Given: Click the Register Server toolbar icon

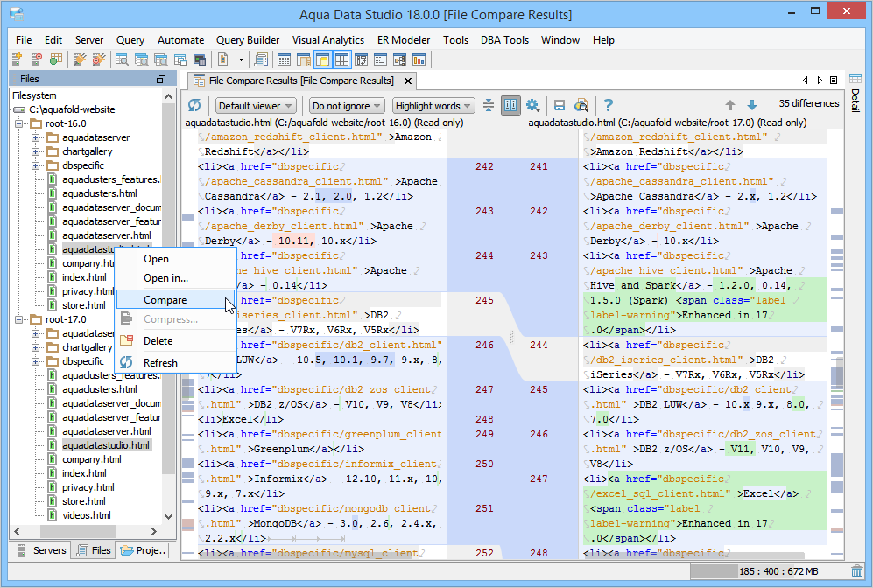Looking at the screenshot, I should [17, 59].
